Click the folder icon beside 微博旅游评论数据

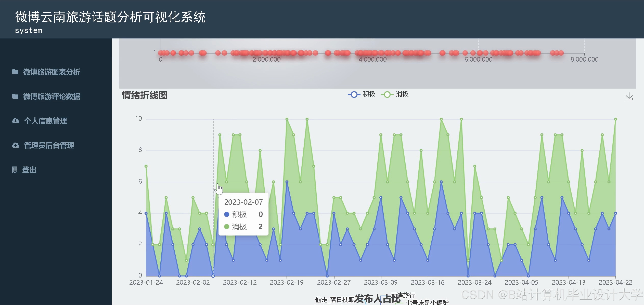click(x=15, y=96)
